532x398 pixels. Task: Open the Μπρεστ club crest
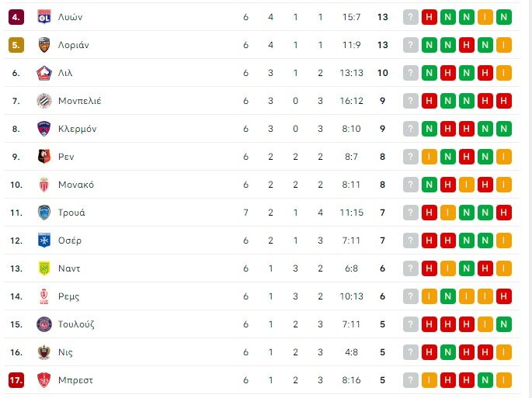43,380
